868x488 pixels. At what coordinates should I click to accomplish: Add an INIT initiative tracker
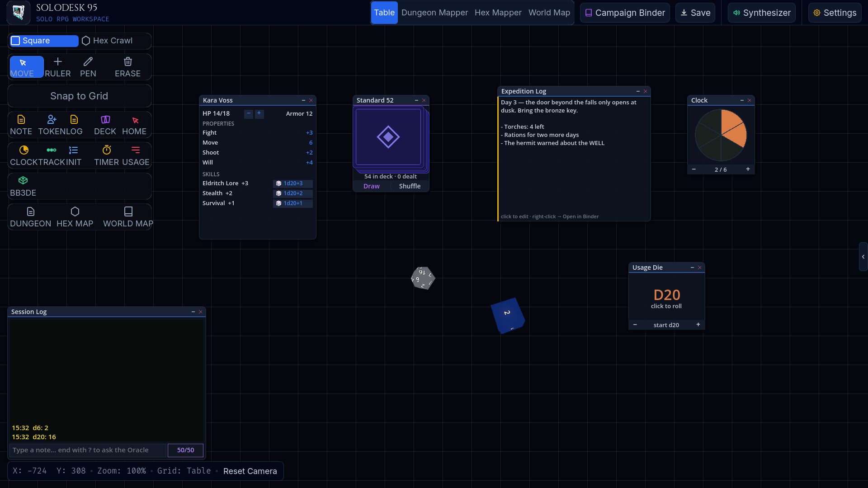pyautogui.click(x=74, y=155)
